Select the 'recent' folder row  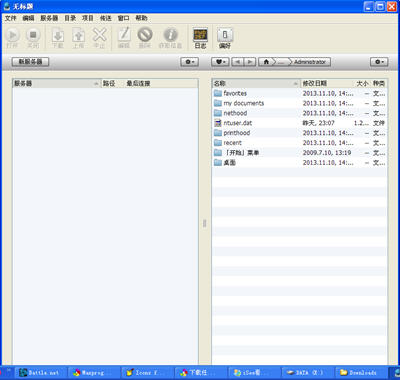[x=299, y=143]
